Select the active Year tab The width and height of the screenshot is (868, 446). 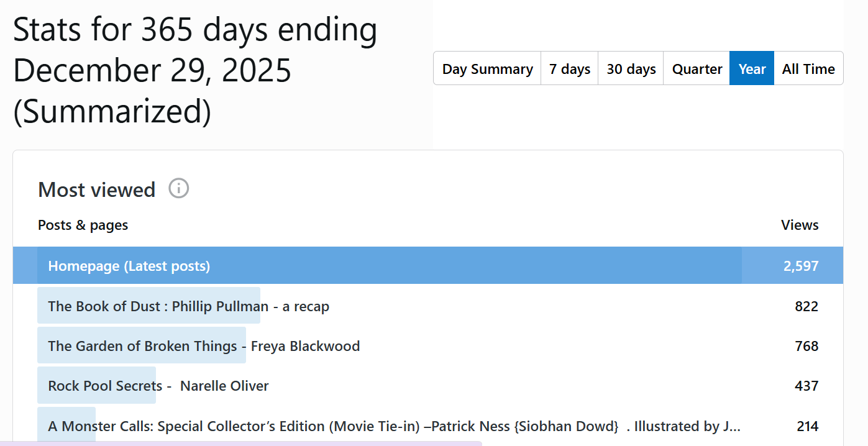click(x=752, y=69)
